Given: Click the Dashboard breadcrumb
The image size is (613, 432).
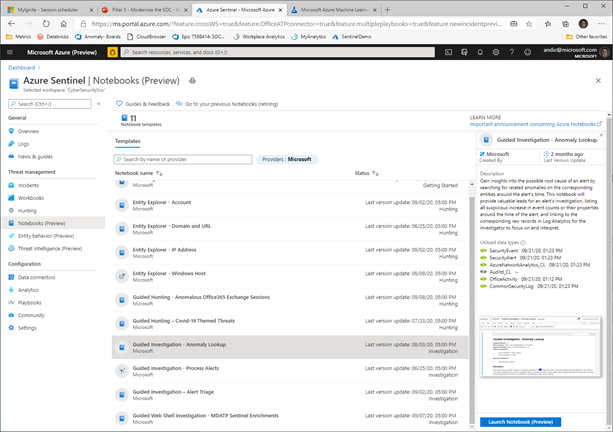Looking at the screenshot, I should 22,68.
